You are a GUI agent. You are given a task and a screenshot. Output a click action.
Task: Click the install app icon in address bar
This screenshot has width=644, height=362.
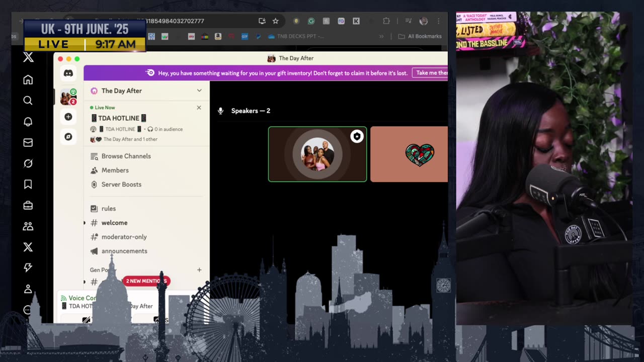(262, 21)
